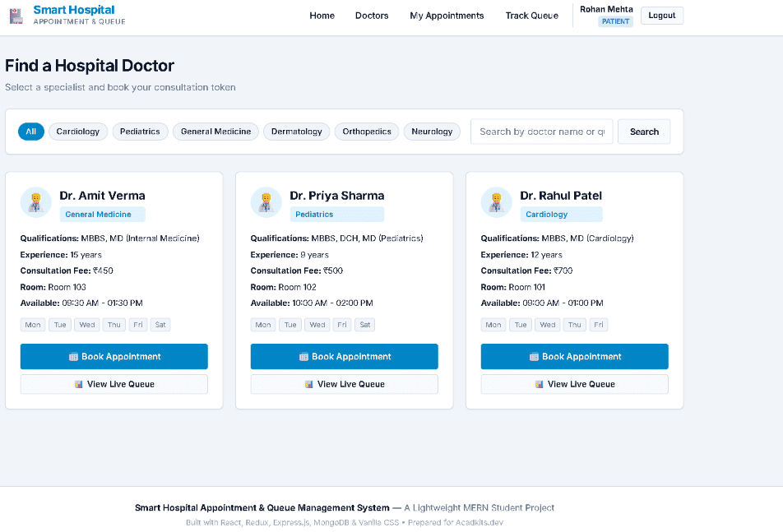This screenshot has height=532, width=783.
Task: Log out using the Logout button
Action: tap(661, 16)
